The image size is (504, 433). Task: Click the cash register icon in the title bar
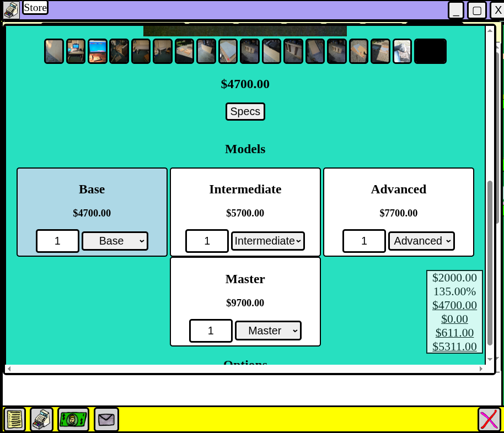[x=11, y=9]
